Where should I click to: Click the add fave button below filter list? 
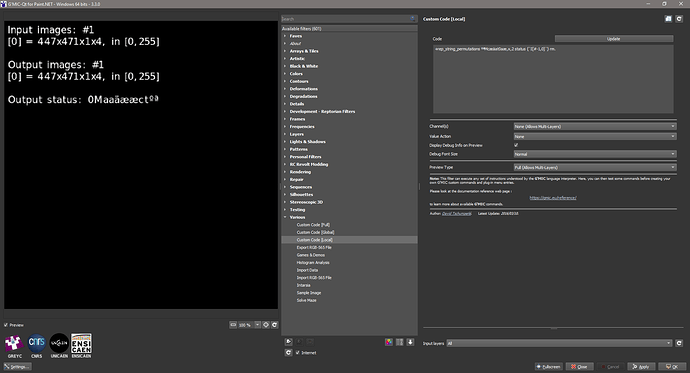point(289,342)
